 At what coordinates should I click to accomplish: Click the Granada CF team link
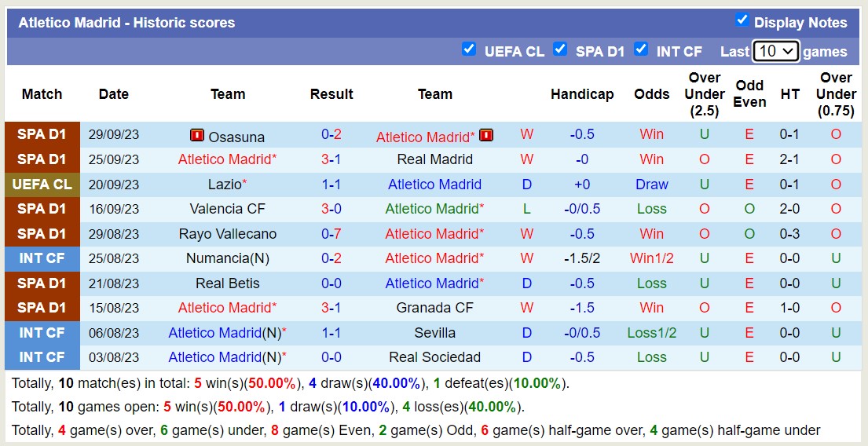pyautogui.click(x=434, y=308)
